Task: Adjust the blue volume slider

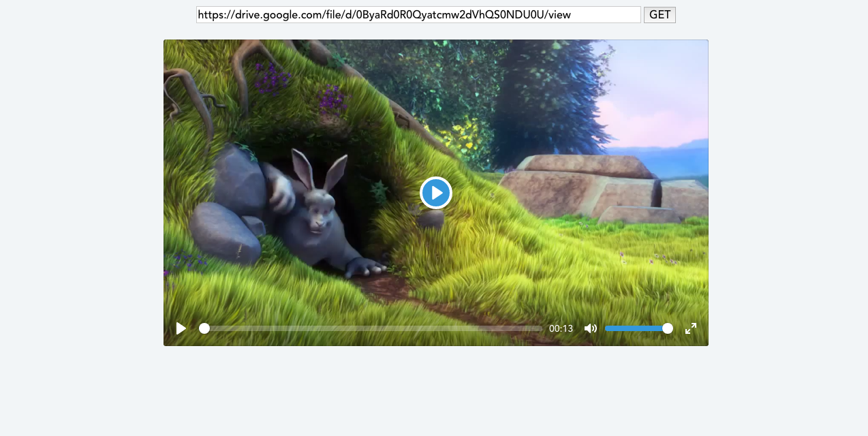Action: click(x=638, y=328)
